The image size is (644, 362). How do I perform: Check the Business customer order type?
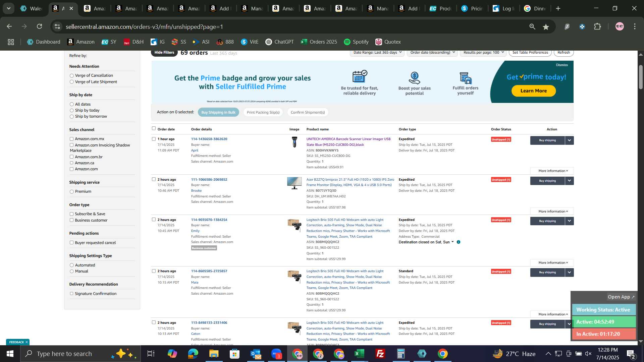pyautogui.click(x=71, y=220)
